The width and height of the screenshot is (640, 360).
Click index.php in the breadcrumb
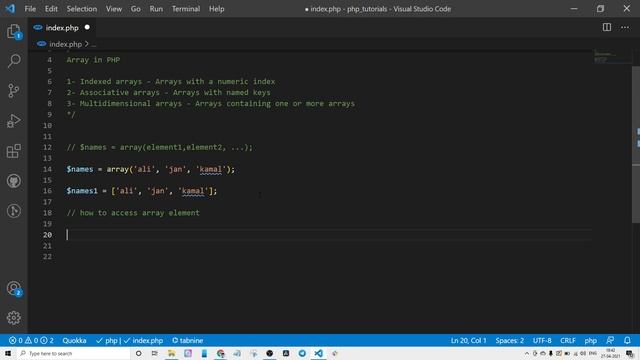[x=65, y=44]
